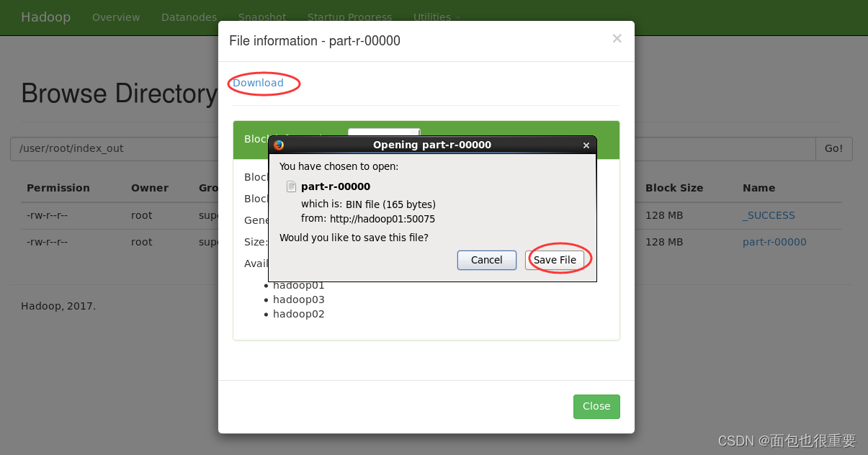Click the part-r-00000 file document icon
Image resolution: width=868 pixels, height=455 pixels.
click(291, 186)
